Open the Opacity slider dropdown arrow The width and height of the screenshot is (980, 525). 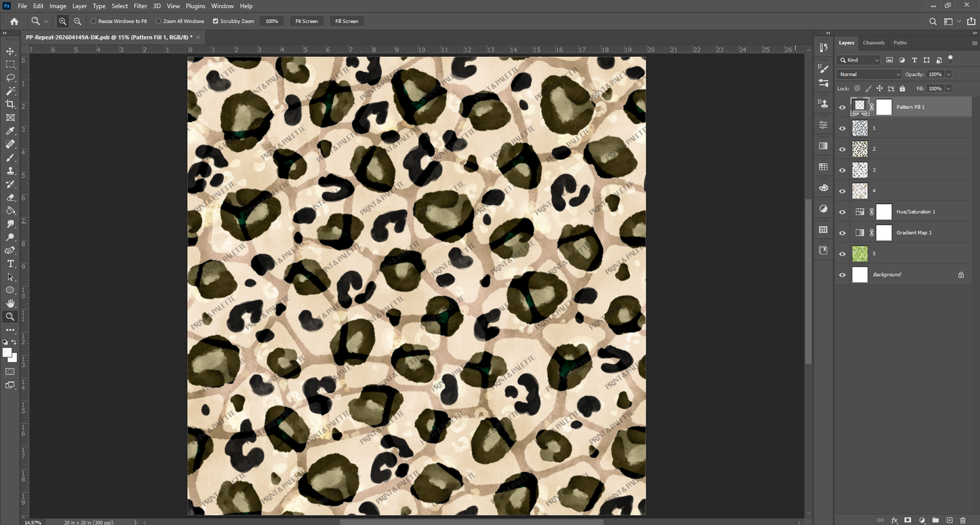pos(948,74)
